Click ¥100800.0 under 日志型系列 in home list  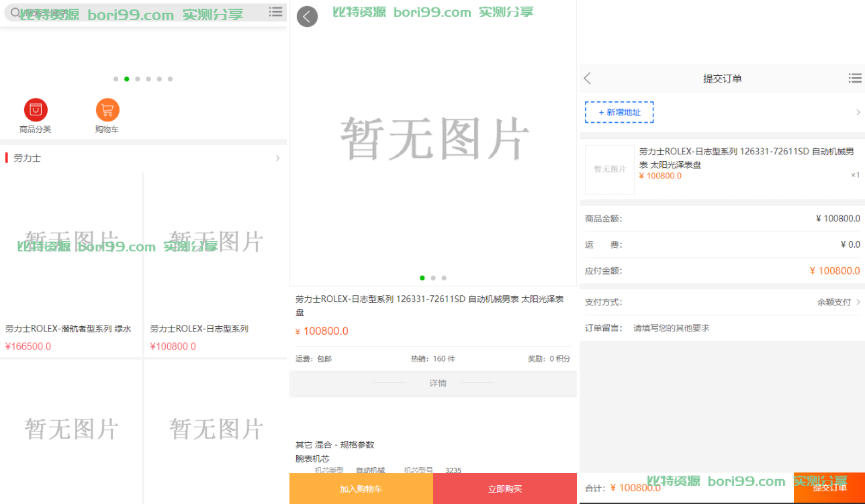tap(173, 346)
